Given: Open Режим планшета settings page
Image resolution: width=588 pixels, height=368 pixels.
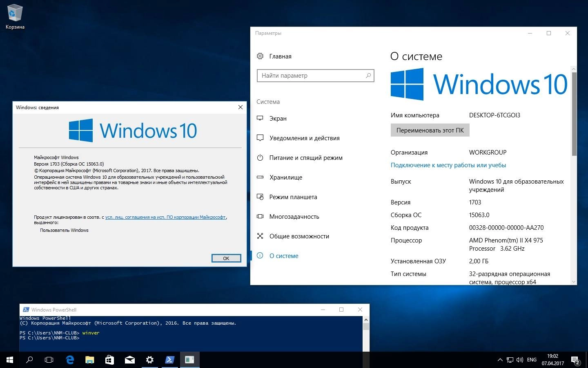Looking at the screenshot, I should [293, 197].
